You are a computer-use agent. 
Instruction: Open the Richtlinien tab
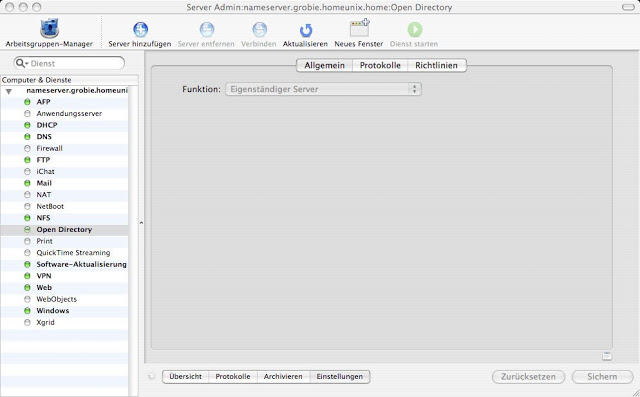(436, 65)
